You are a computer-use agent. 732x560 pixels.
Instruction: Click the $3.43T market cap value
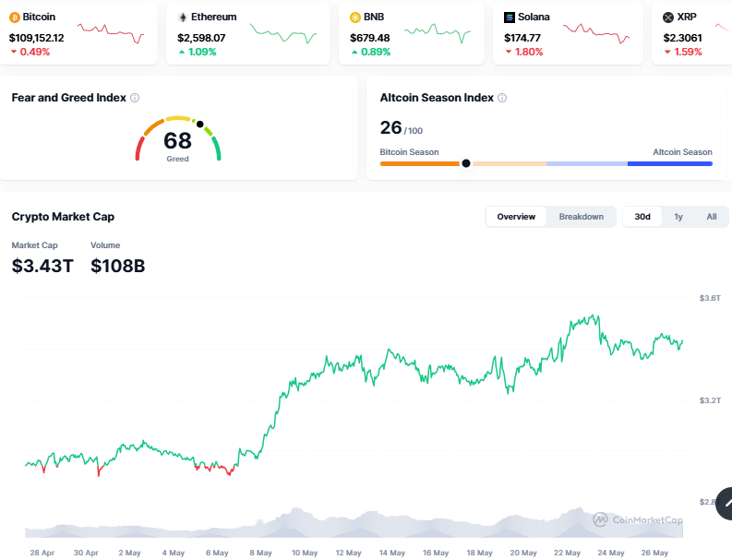point(42,266)
